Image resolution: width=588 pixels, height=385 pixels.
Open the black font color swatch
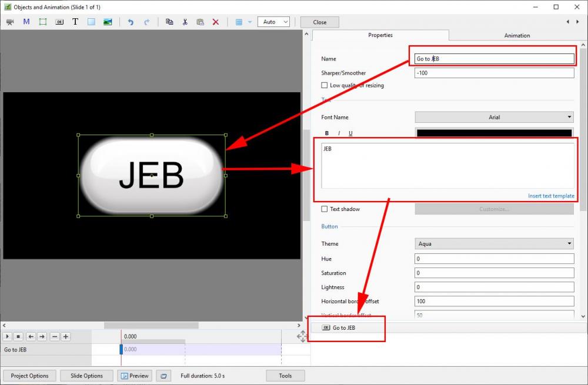pyautogui.click(x=494, y=133)
